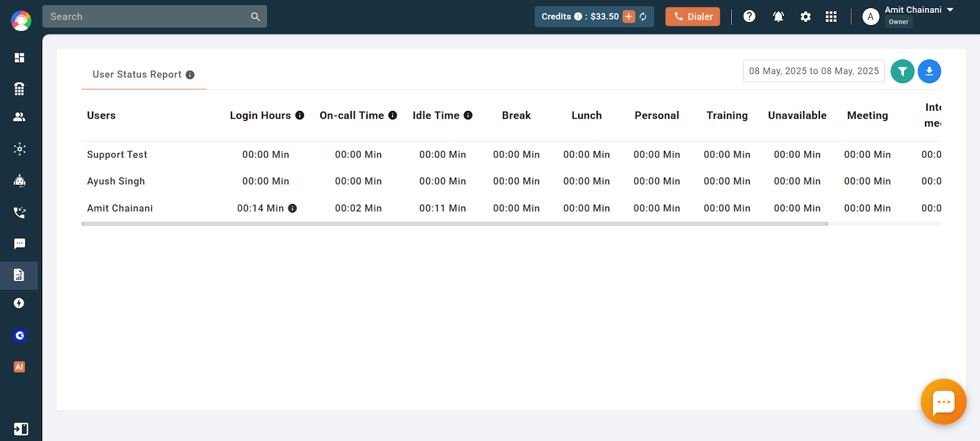Click in the Search input field
The width and height of the screenshot is (980, 441).
pos(147,17)
